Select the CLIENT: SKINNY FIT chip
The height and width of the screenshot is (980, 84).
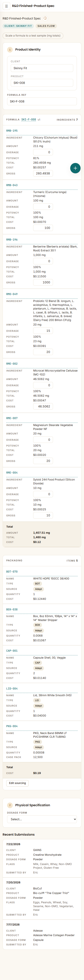point(18,26)
